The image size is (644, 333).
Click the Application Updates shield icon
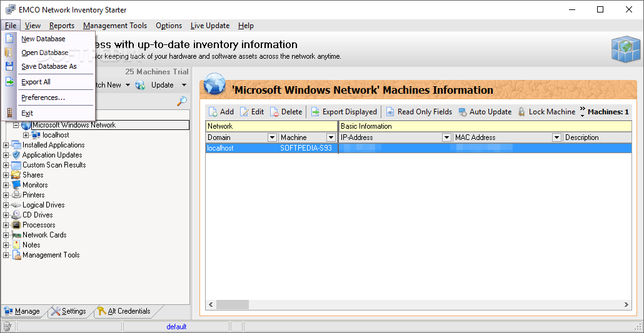pos(16,155)
